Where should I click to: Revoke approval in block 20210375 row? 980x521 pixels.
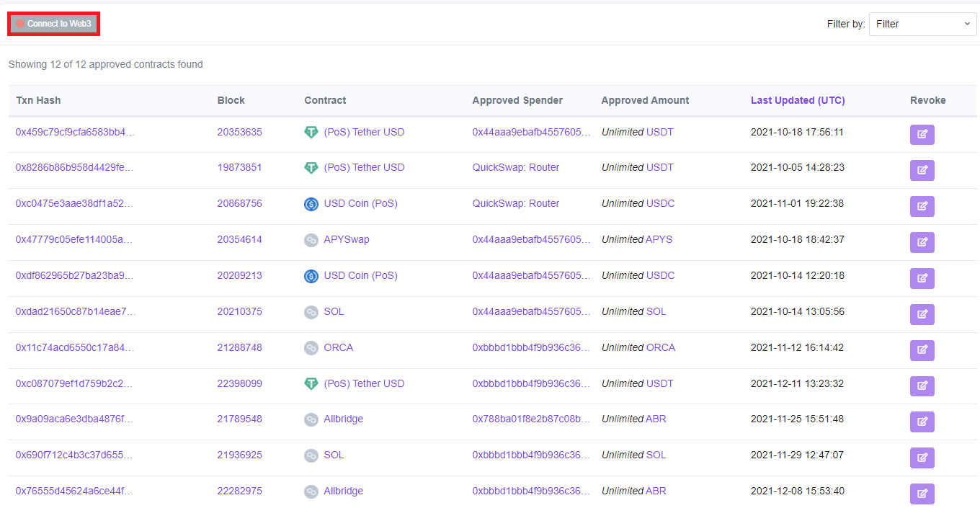click(x=922, y=314)
